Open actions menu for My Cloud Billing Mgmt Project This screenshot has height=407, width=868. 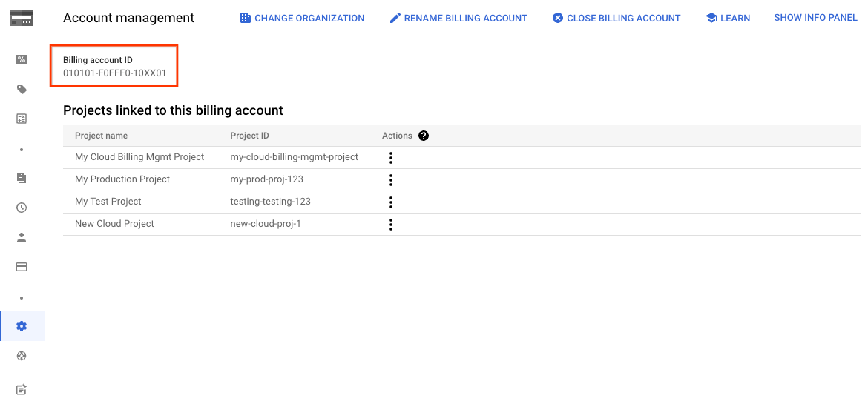391,157
